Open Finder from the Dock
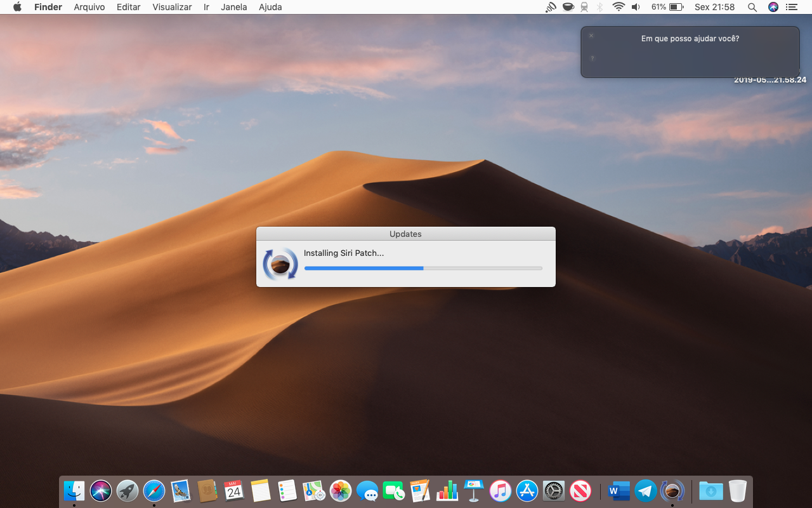The width and height of the screenshot is (812, 508). pyautogui.click(x=74, y=490)
